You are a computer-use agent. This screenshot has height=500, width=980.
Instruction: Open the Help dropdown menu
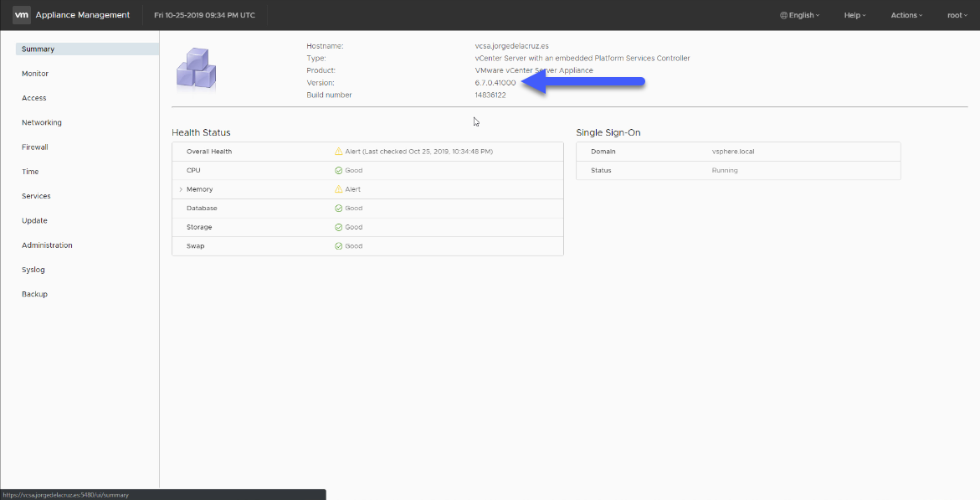(855, 15)
